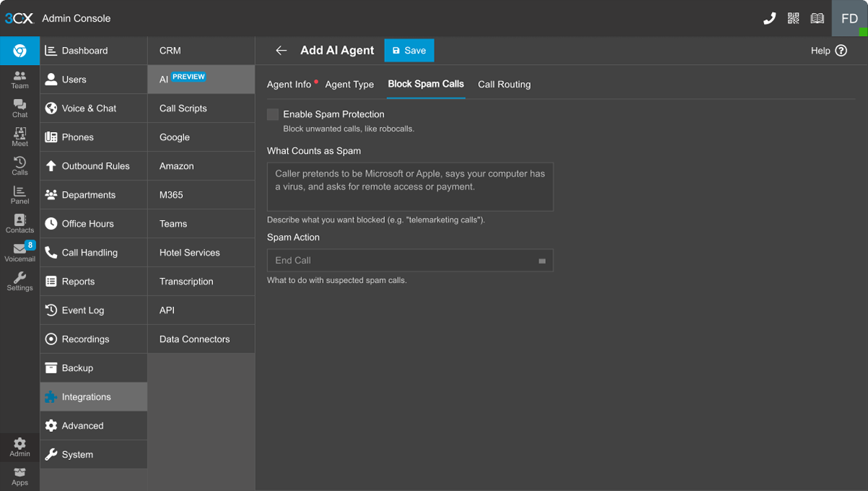The image size is (868, 491).
Task: Go to Panel in the left rail
Action: (x=19, y=194)
